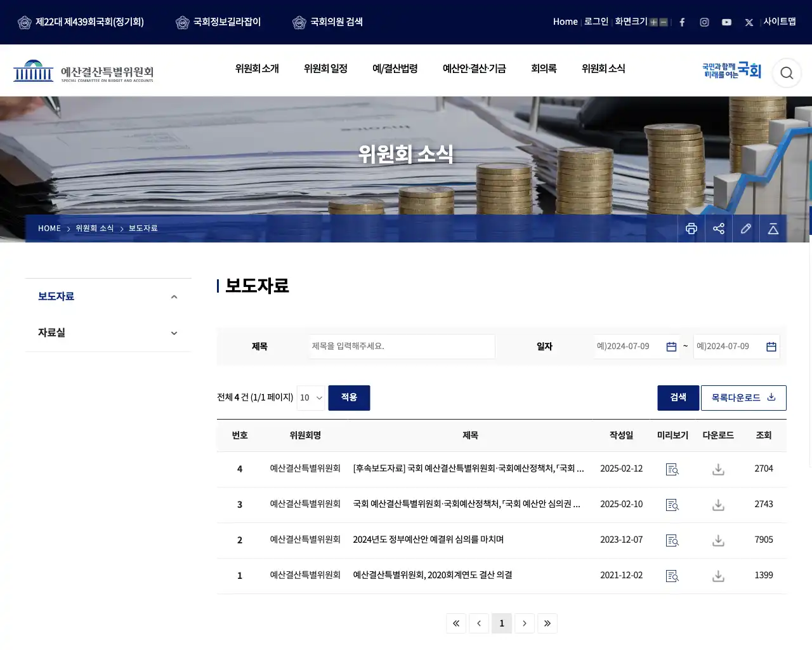Open the 2024년도 정부예산안 예결위 심의를 마치며 post

click(428, 540)
